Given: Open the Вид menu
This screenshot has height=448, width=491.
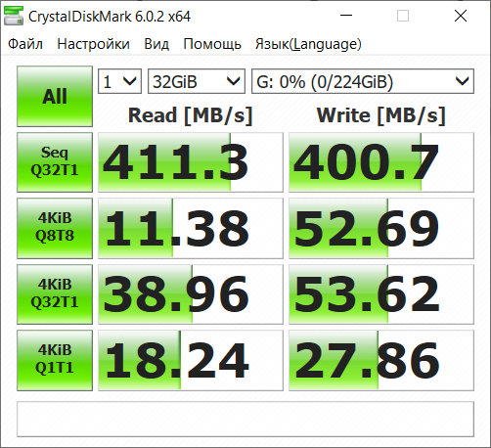Looking at the screenshot, I should coord(156,44).
